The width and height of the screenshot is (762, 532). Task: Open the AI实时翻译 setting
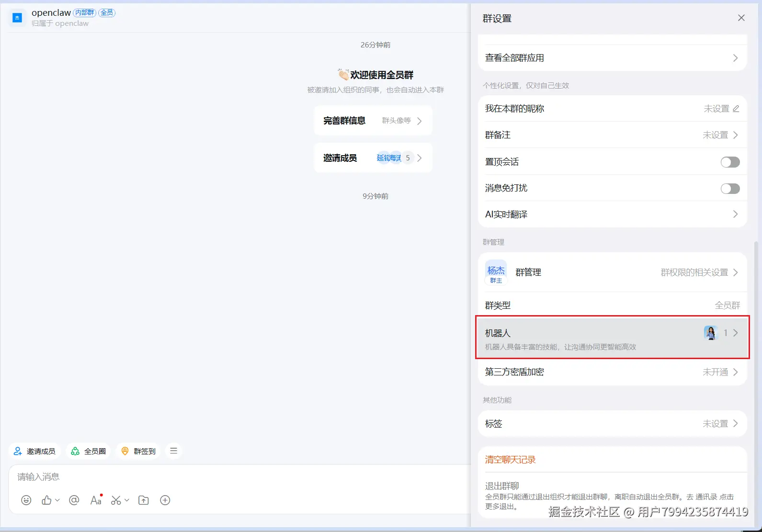tap(612, 214)
